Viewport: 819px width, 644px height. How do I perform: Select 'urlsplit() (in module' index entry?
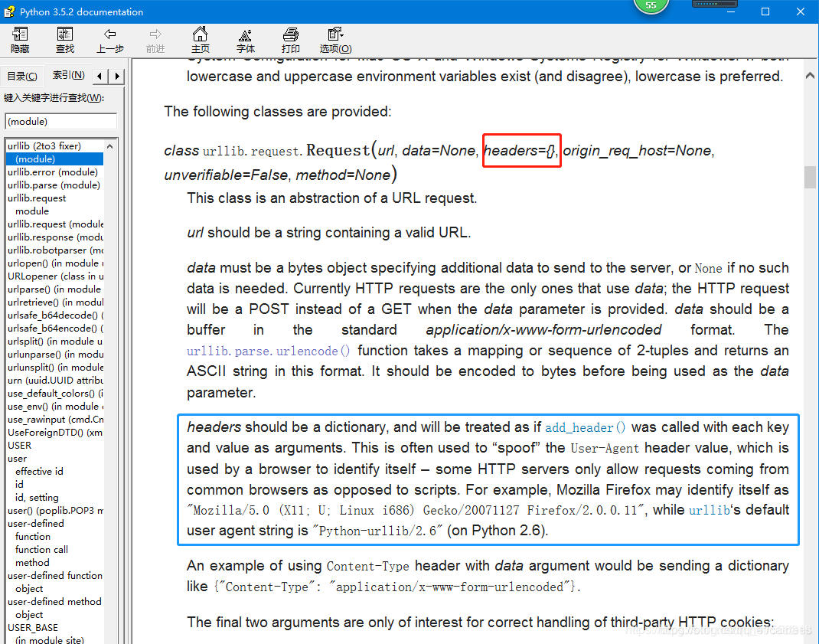coord(55,342)
